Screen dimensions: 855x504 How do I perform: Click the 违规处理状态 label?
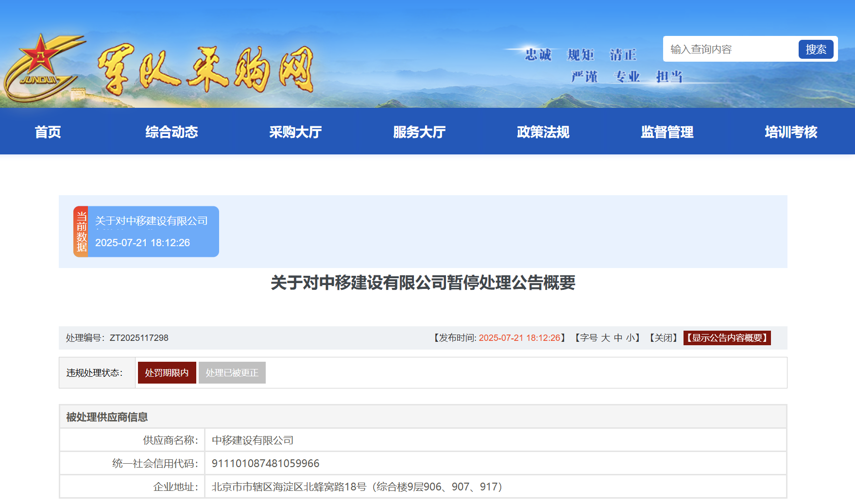tap(94, 372)
